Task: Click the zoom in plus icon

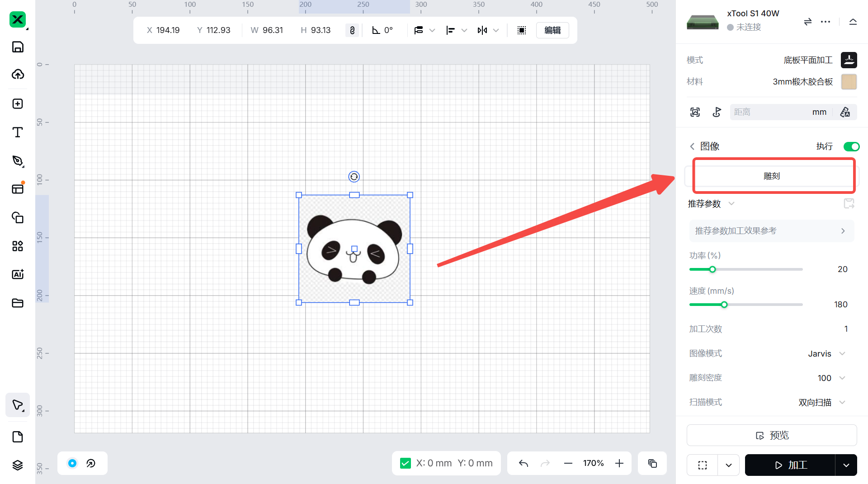Action: click(619, 463)
